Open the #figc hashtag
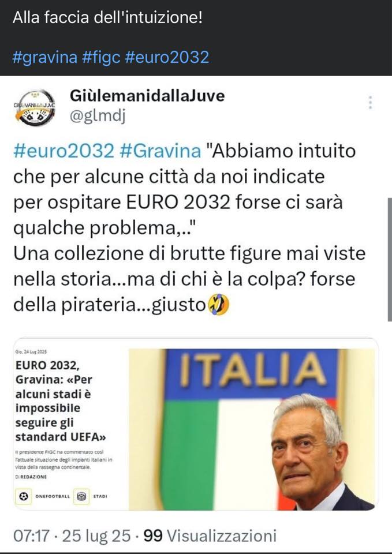392x554 pixels. click(x=101, y=57)
